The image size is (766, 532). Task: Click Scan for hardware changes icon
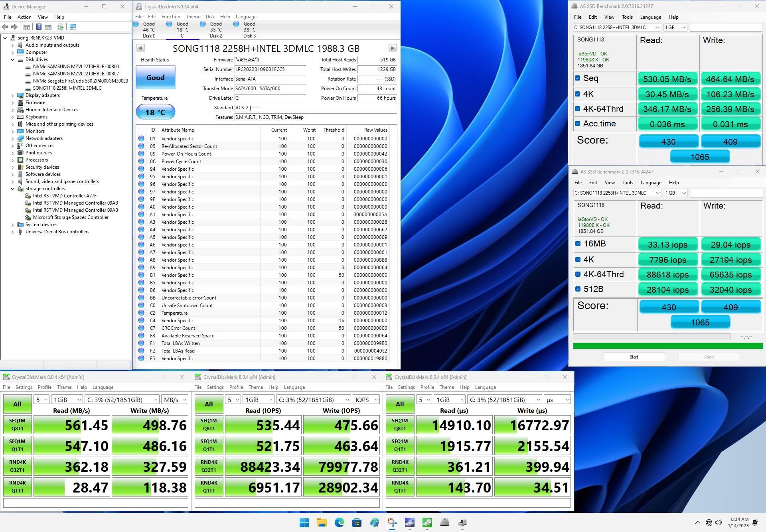(73, 27)
